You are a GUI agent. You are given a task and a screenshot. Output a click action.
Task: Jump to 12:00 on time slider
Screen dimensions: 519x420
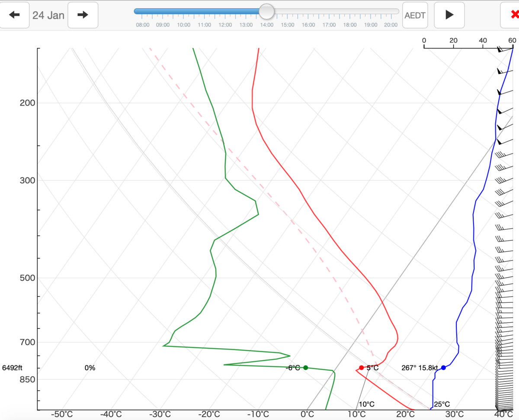tap(225, 25)
